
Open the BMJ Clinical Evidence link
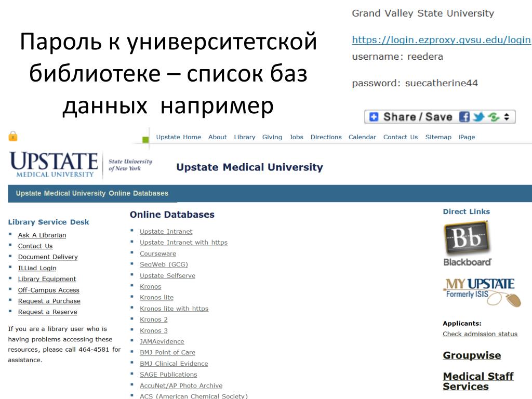174,363
